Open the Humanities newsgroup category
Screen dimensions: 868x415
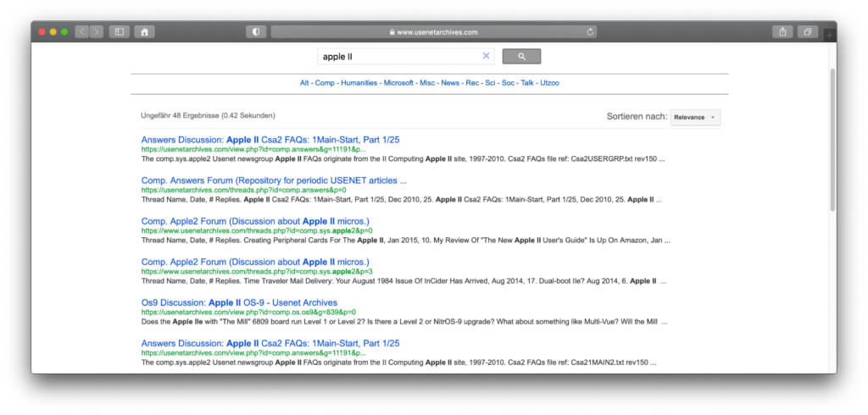click(359, 83)
